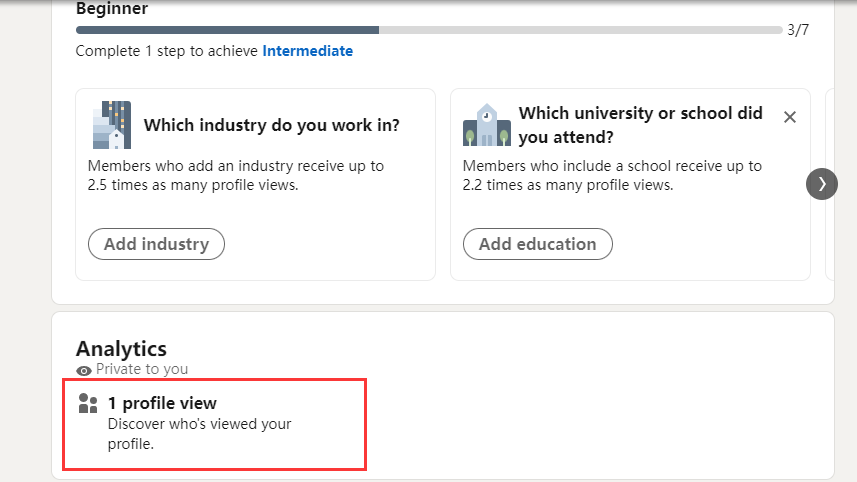This screenshot has width=857, height=482.
Task: Click the school building icon
Action: 486,125
